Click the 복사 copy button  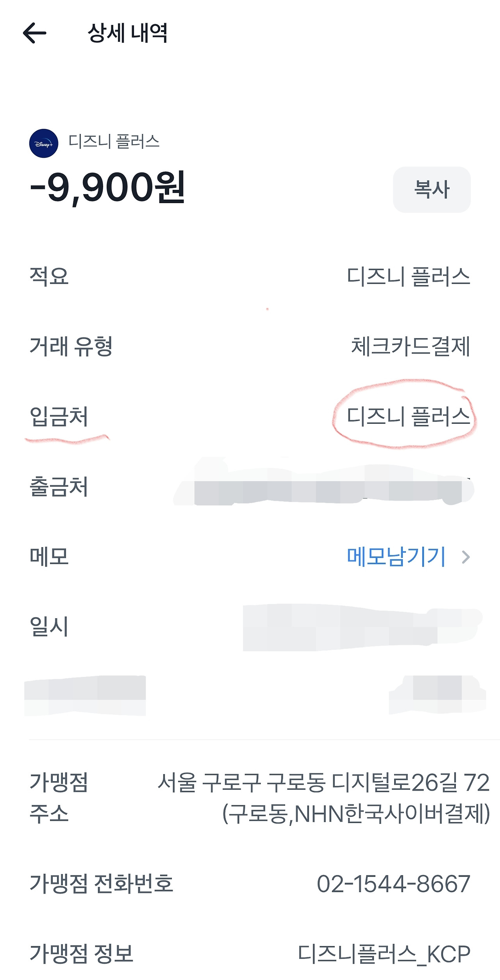tap(432, 189)
